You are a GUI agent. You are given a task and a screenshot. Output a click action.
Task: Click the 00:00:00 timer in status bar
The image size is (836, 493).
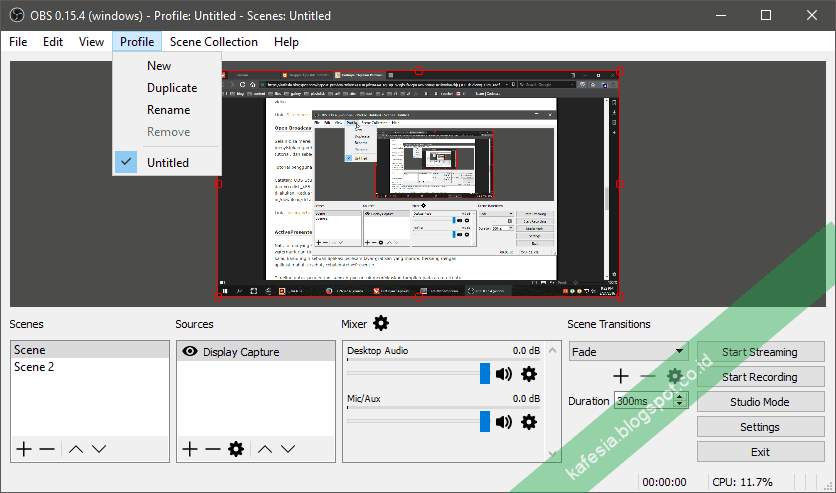pyautogui.click(x=664, y=482)
